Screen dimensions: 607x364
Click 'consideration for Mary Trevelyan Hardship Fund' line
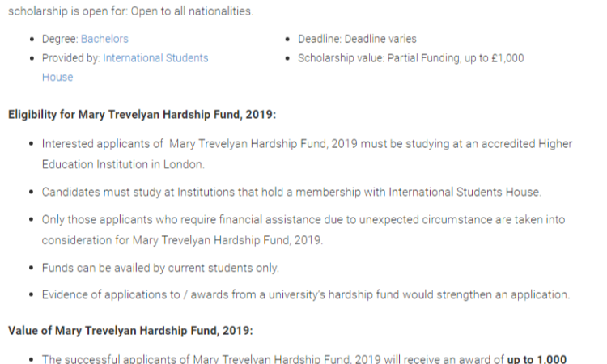182,240
